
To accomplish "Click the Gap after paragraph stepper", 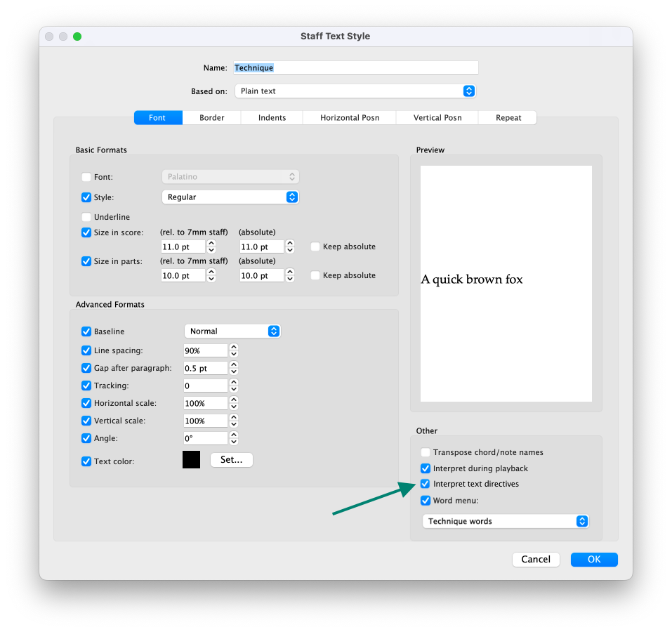I will click(x=234, y=368).
